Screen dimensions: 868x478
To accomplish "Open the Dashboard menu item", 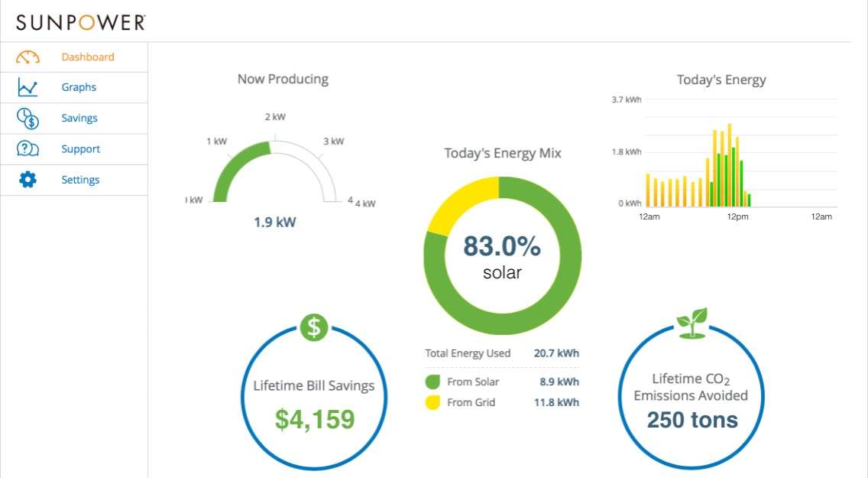I will (88, 57).
